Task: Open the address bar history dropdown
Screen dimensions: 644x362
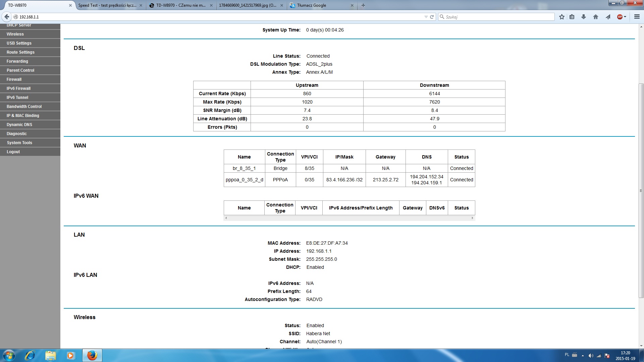Action: pyautogui.click(x=426, y=17)
